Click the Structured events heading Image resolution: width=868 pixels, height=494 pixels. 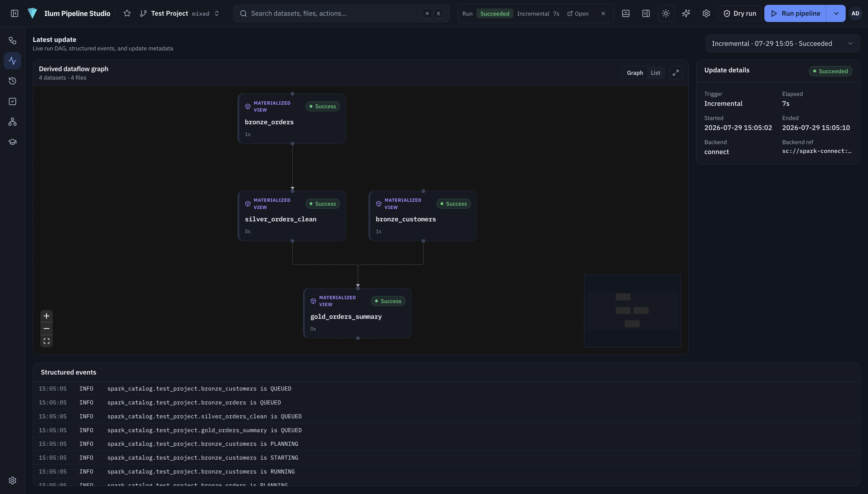click(68, 372)
